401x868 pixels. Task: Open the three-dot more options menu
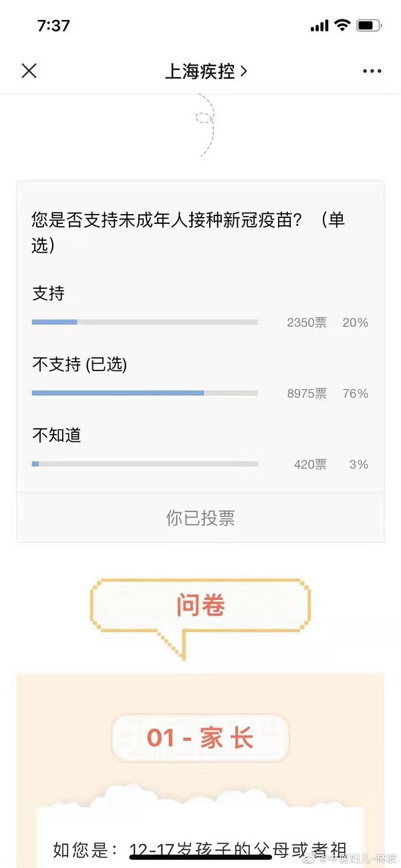pos(372,71)
